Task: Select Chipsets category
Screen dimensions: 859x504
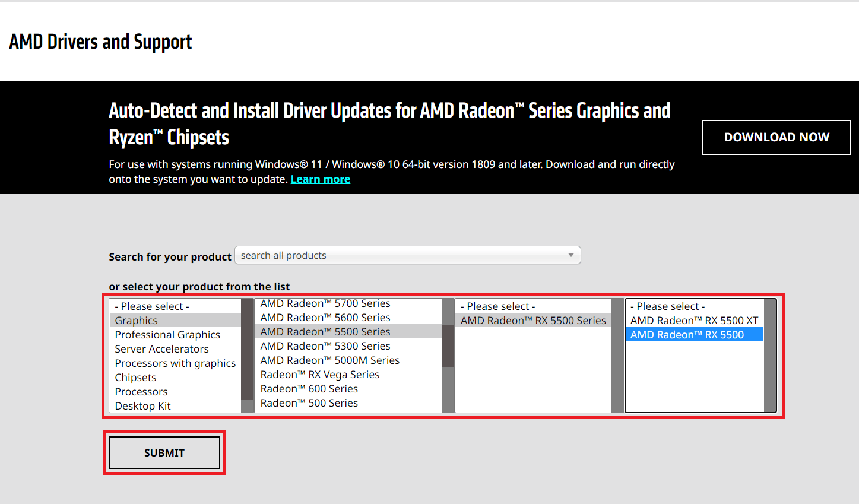Action: 175,378
